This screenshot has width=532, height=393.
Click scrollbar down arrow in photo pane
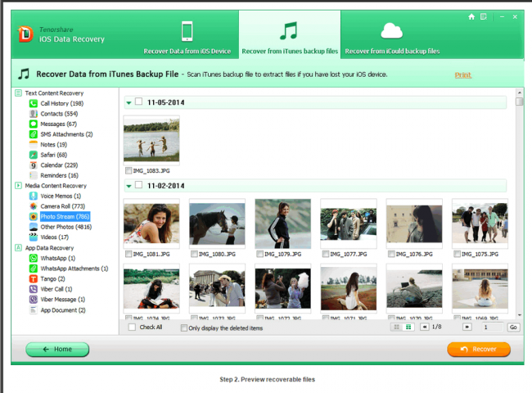click(x=519, y=315)
